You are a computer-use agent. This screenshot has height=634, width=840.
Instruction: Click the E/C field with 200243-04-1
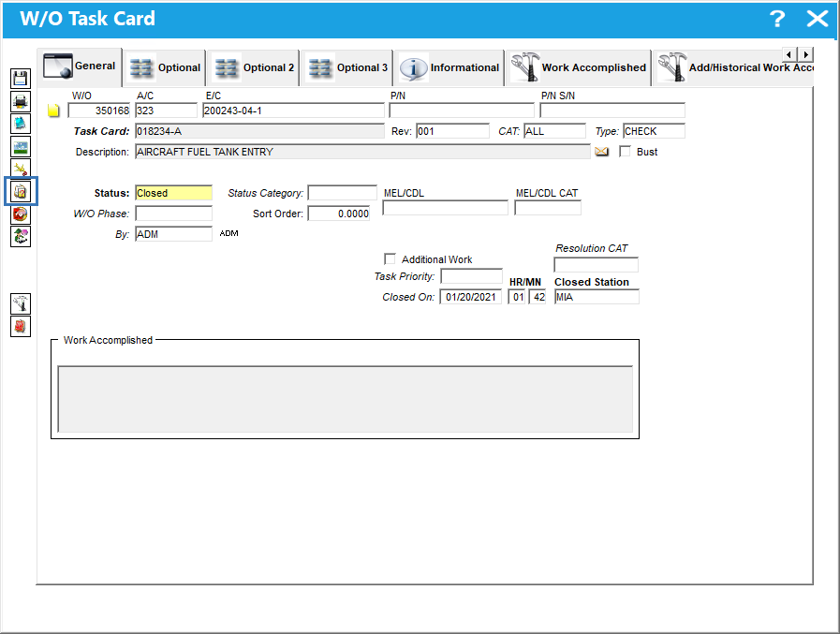[293, 111]
